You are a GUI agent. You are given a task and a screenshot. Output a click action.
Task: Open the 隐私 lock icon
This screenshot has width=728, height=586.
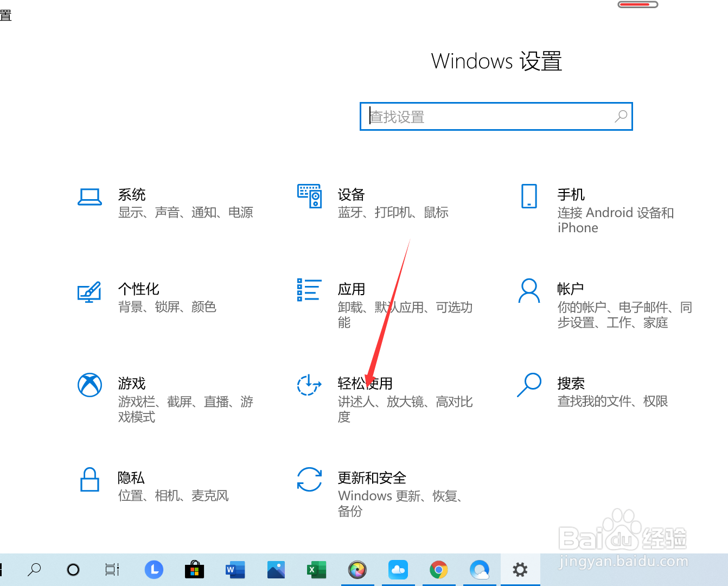click(x=90, y=480)
